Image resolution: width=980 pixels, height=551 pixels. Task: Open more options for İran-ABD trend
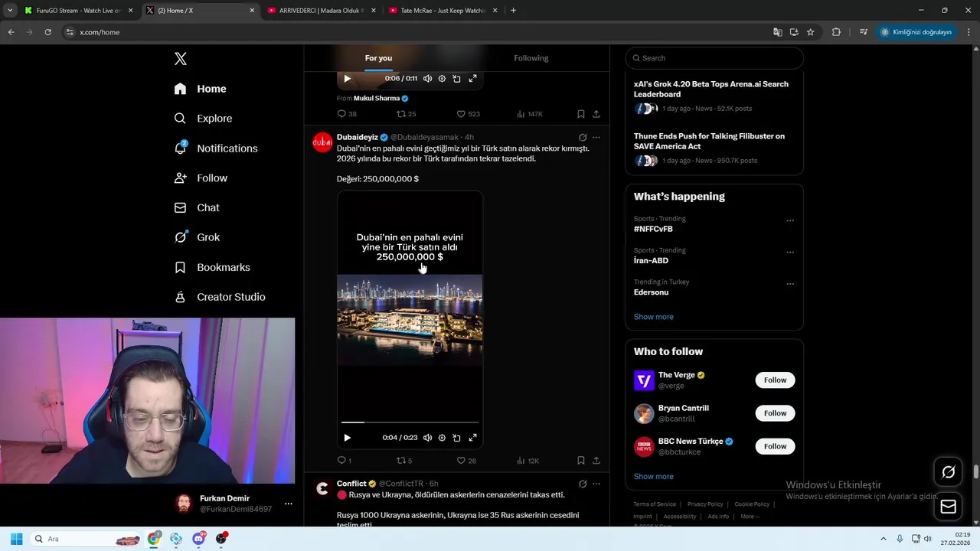pyautogui.click(x=790, y=253)
